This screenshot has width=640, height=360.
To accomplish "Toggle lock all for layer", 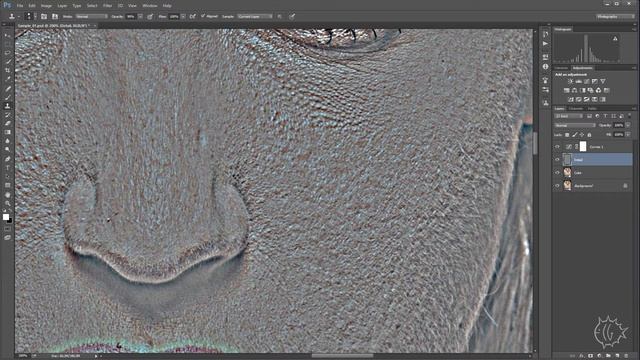I will 589,135.
